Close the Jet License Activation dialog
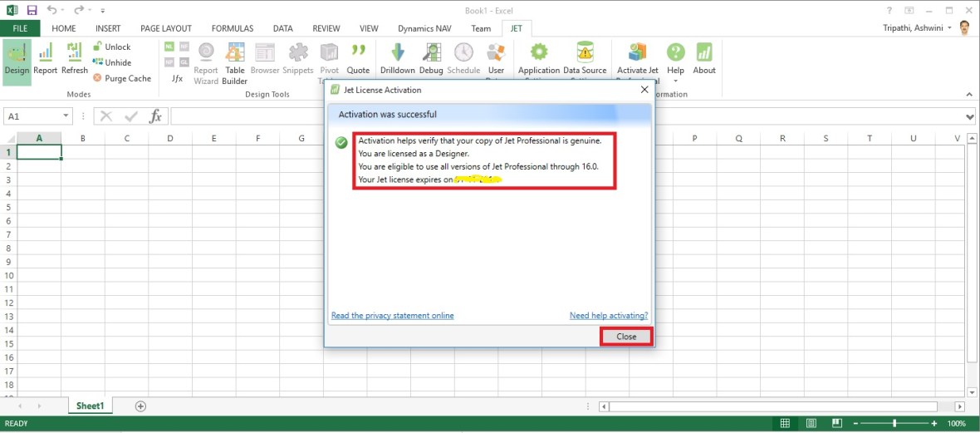Image resolution: width=980 pixels, height=433 pixels. click(x=626, y=337)
